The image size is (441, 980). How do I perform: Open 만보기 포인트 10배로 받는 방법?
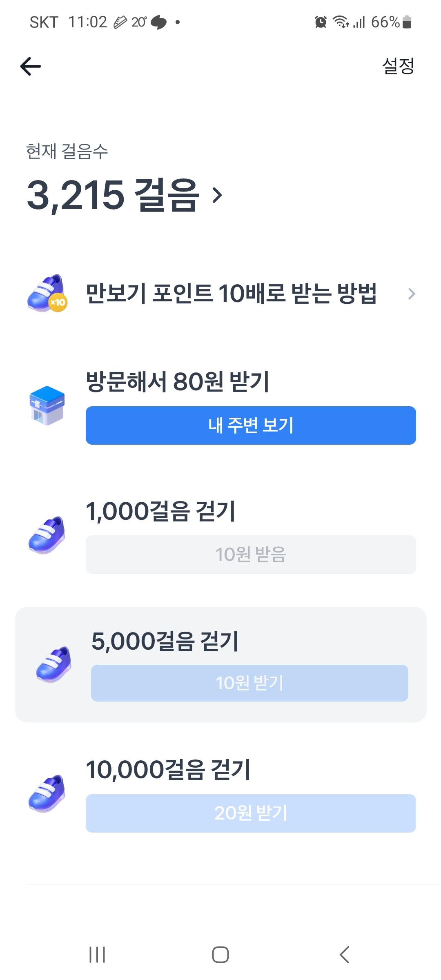231,293
